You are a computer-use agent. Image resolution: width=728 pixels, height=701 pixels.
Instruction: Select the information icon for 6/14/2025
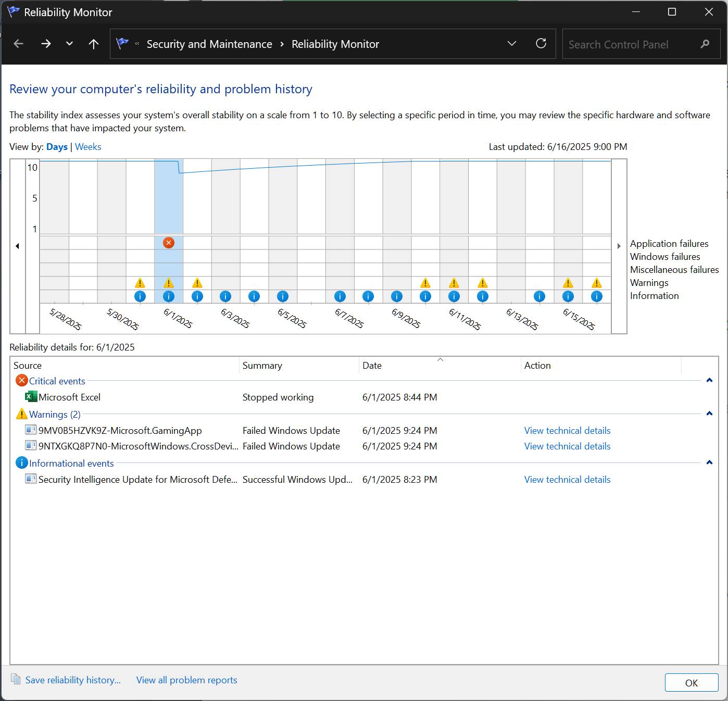point(539,296)
